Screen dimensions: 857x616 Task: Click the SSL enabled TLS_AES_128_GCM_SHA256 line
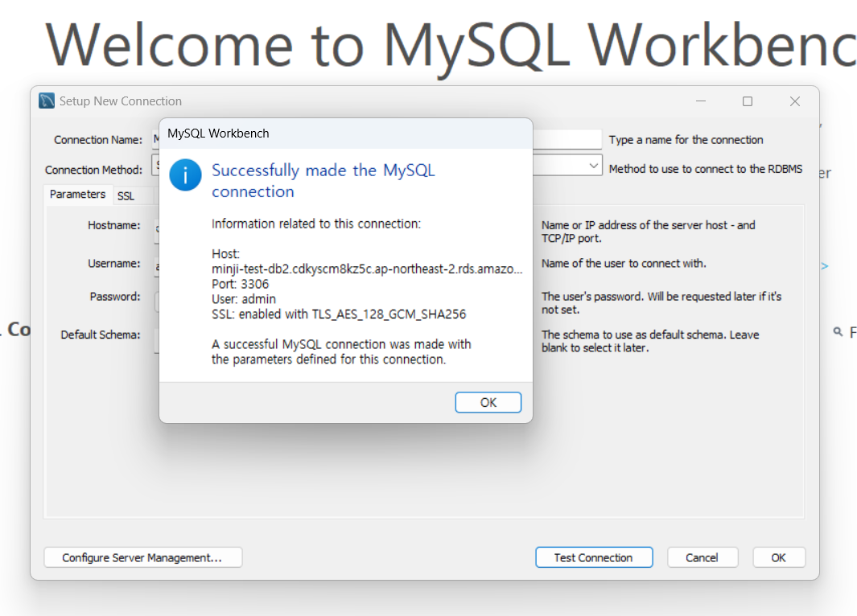point(339,314)
